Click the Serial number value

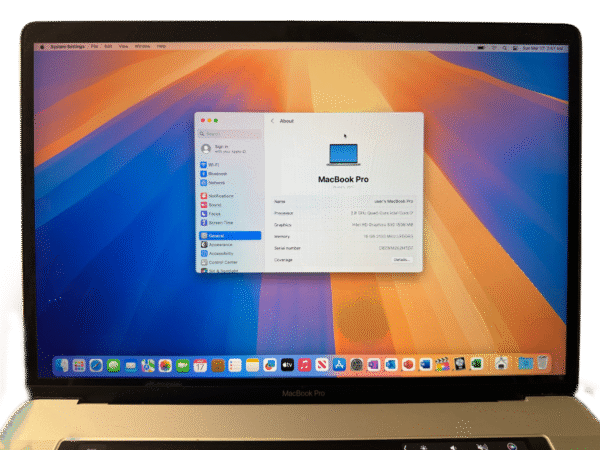pos(396,248)
